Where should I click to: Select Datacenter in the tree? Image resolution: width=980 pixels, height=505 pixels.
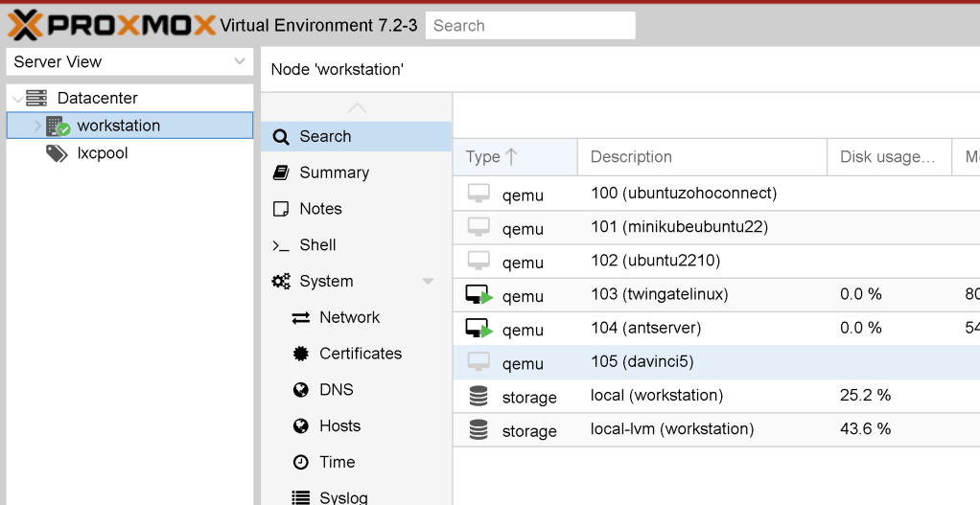click(x=98, y=98)
